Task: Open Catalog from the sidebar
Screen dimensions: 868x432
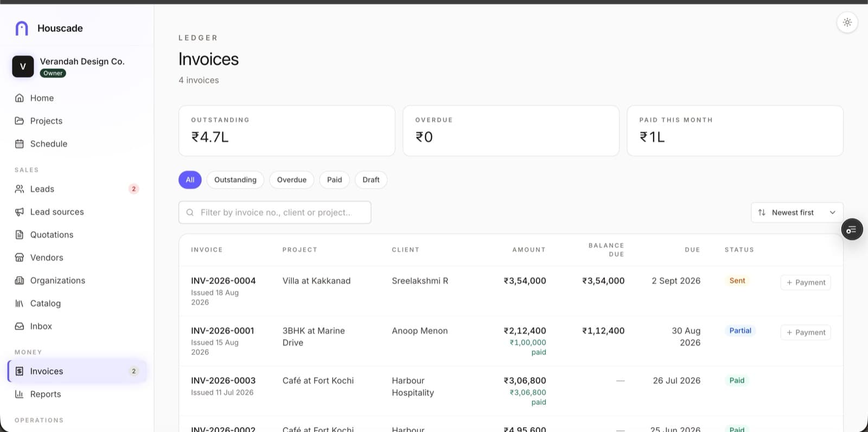Action: tap(77, 304)
